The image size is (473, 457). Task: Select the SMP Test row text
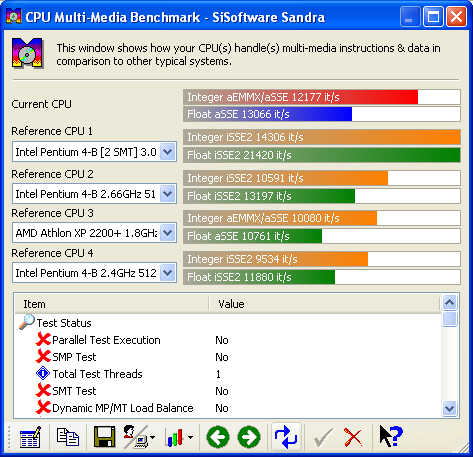(74, 357)
